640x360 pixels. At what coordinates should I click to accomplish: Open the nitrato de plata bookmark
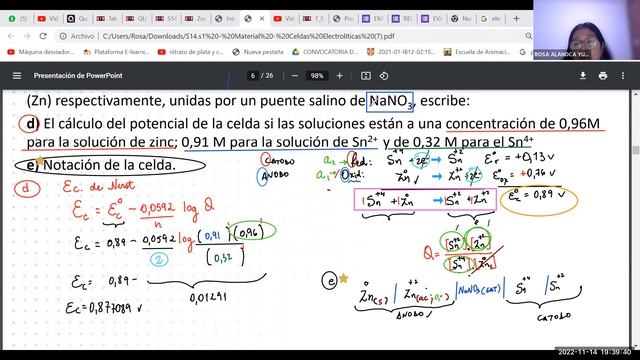pyautogui.click(x=191, y=52)
